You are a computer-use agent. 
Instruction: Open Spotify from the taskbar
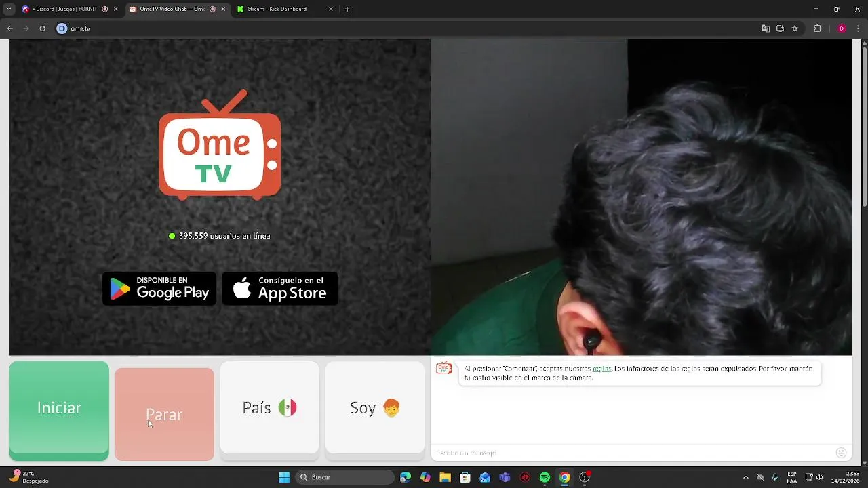[545, 477]
